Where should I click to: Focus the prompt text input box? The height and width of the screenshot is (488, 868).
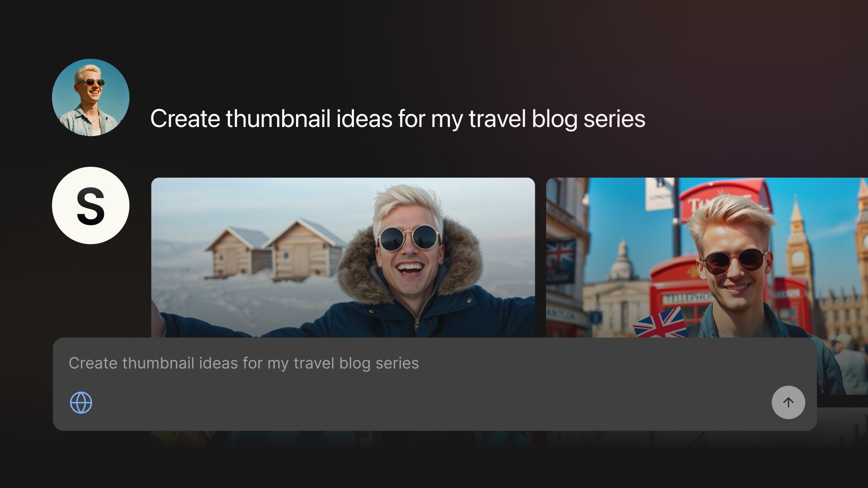click(434, 384)
